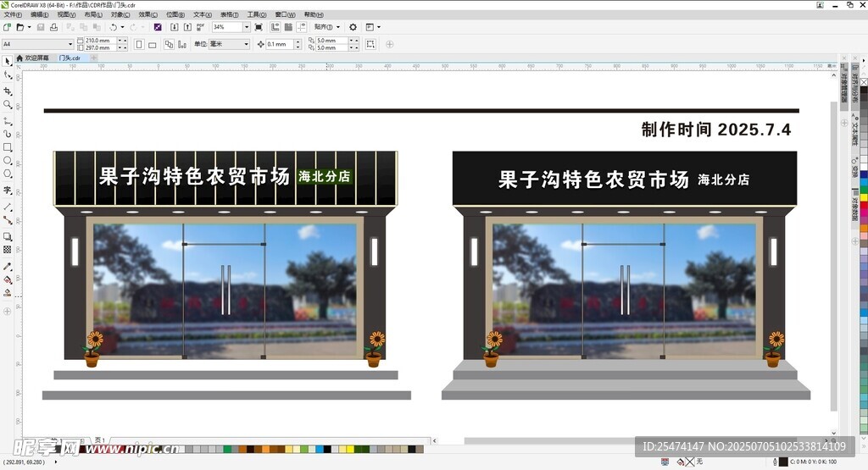The height and width of the screenshot is (470, 868).
Task: Choose the Ellipse tool
Action: (8, 161)
